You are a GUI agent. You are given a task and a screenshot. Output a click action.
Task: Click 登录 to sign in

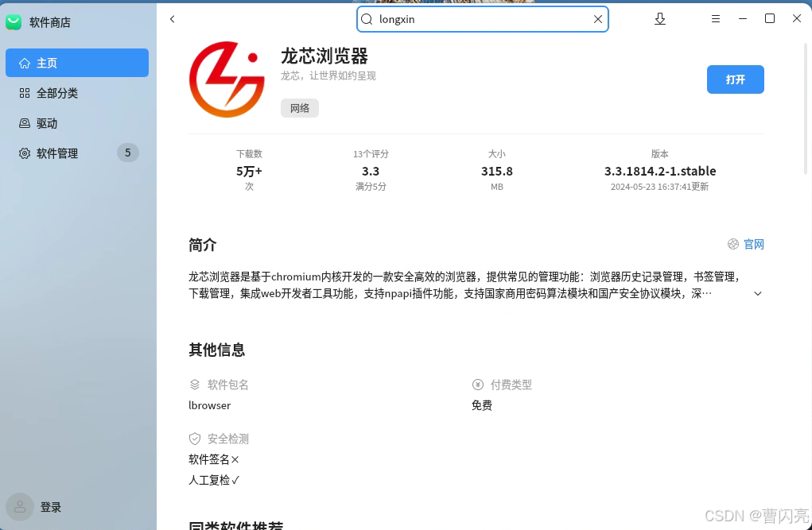pyautogui.click(x=51, y=507)
